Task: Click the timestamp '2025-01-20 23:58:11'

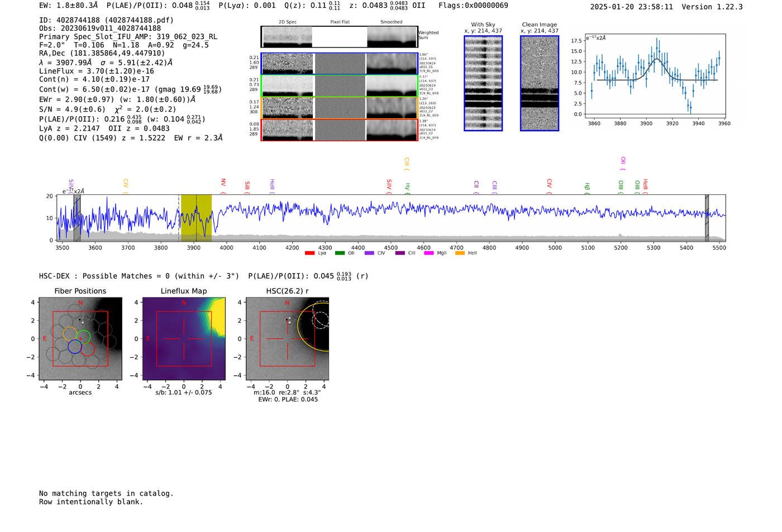Action: [632, 7]
